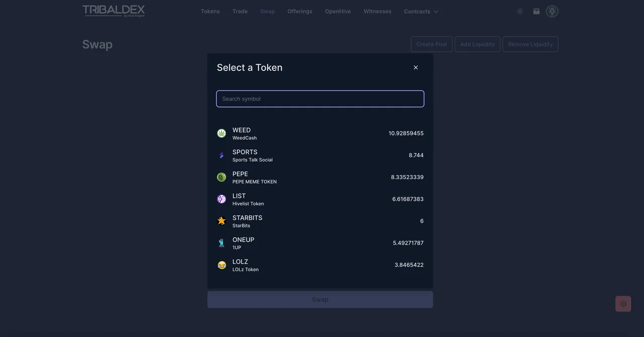Click the STARBITS star icon
Screen dimensions: 644x337
(221, 221)
